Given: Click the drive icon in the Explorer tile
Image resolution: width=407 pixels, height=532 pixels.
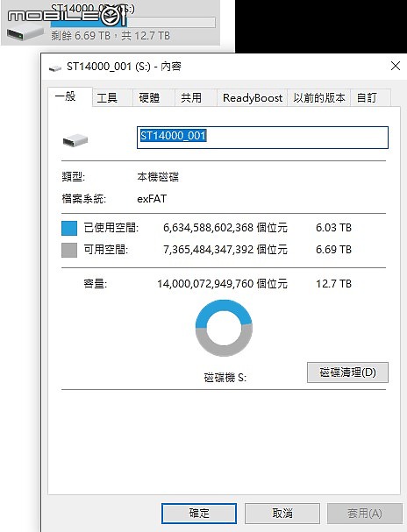Looking at the screenshot, I should pos(25,33).
